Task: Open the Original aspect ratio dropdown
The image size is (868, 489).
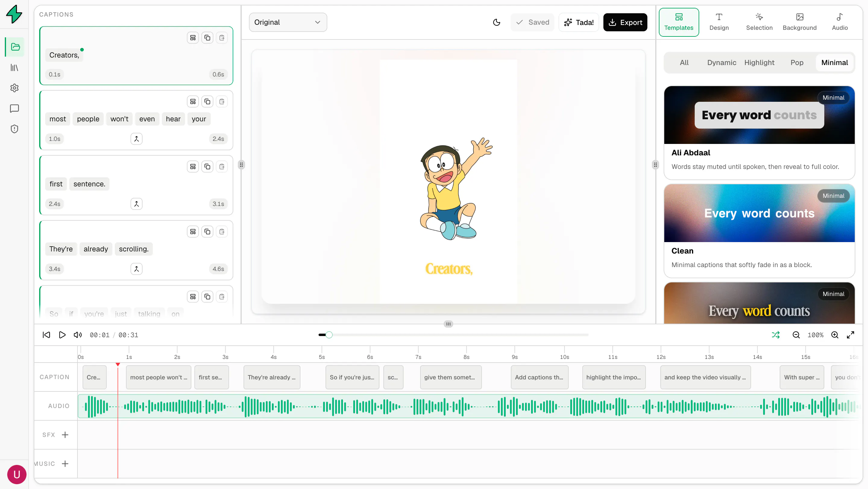Action: (x=288, y=22)
